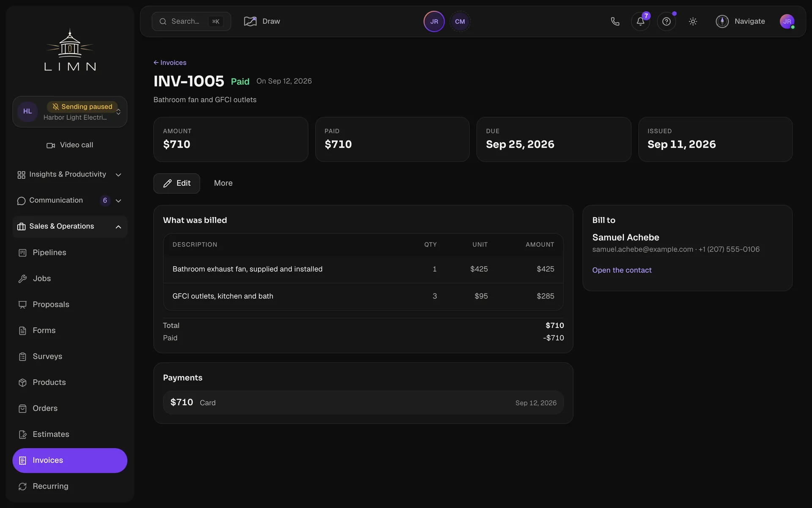
Task: Click the LIMN logo
Action: click(70, 50)
